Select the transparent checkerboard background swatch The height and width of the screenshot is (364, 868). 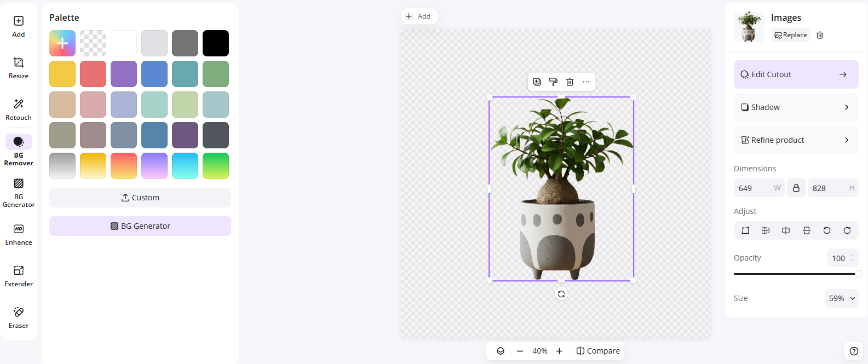click(93, 43)
